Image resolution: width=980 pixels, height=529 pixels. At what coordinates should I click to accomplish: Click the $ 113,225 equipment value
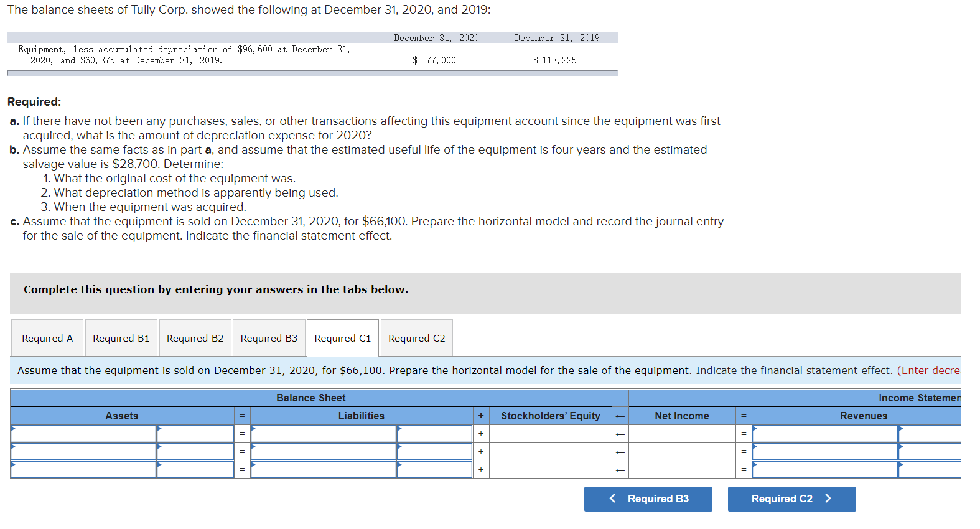click(x=555, y=60)
